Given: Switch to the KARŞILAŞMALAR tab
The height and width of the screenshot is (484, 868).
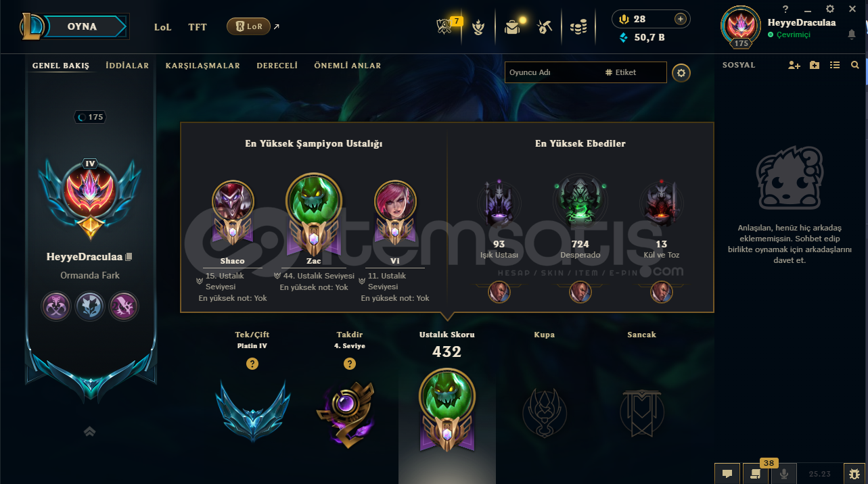Looking at the screenshot, I should click(x=202, y=66).
